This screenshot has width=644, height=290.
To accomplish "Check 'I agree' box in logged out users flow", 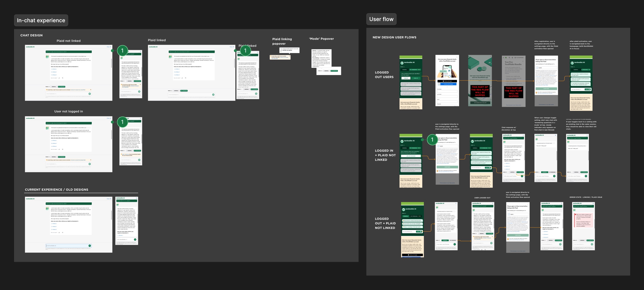I will (537, 68).
